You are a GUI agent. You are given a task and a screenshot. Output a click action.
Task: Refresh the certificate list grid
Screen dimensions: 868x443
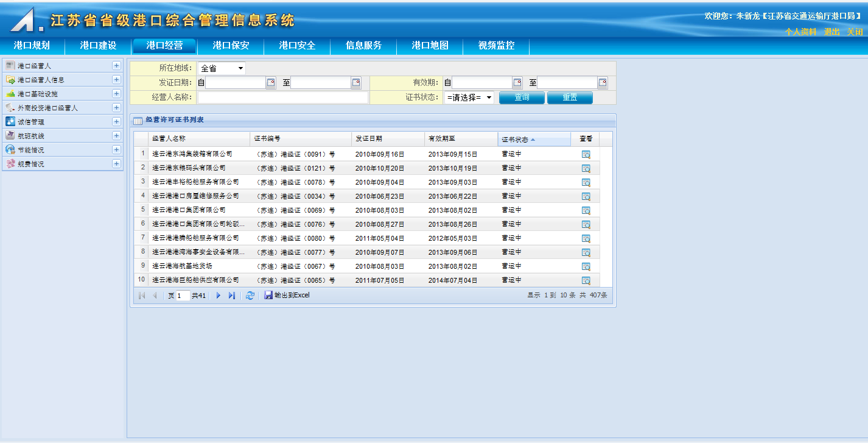250,296
